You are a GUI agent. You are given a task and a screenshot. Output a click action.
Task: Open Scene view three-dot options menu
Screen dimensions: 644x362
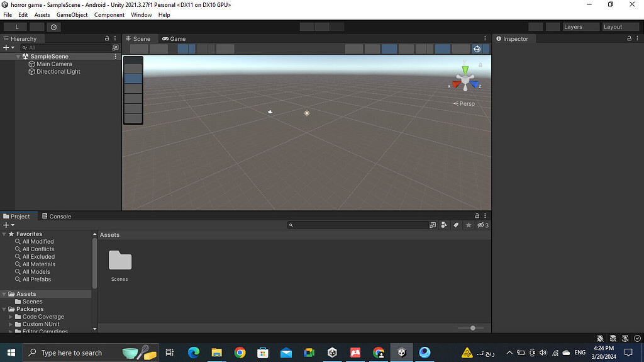pos(485,38)
